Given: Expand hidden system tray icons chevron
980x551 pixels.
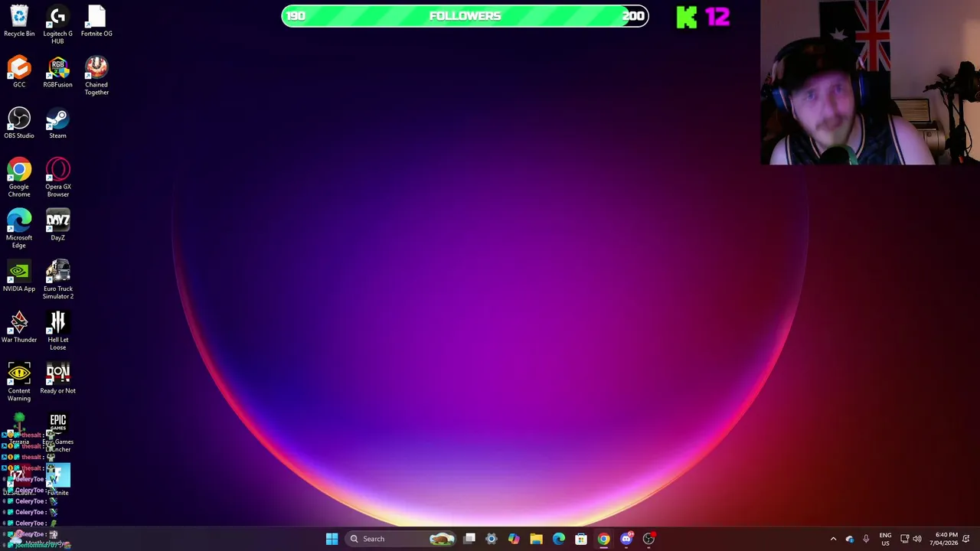Looking at the screenshot, I should coord(833,539).
